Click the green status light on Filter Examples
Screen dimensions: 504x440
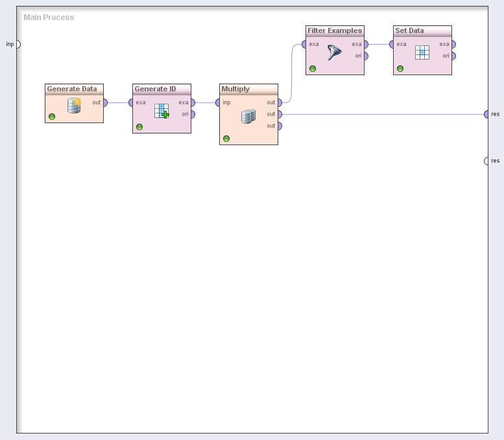[313, 69]
